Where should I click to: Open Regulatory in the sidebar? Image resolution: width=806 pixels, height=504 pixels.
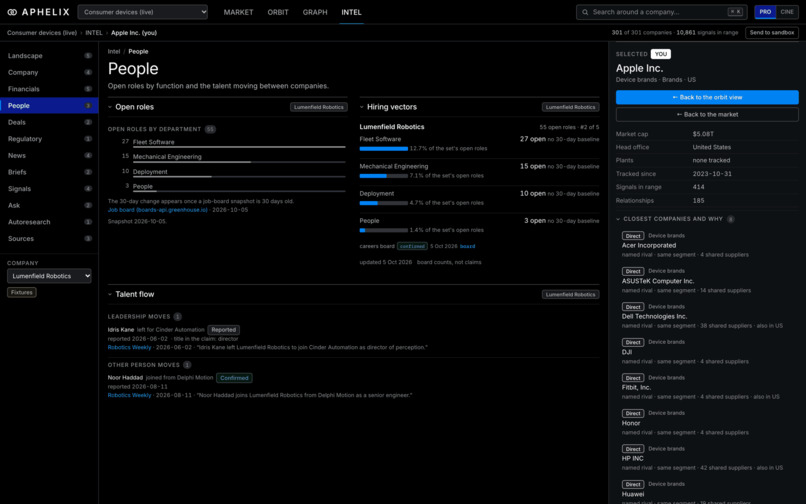(x=49, y=139)
